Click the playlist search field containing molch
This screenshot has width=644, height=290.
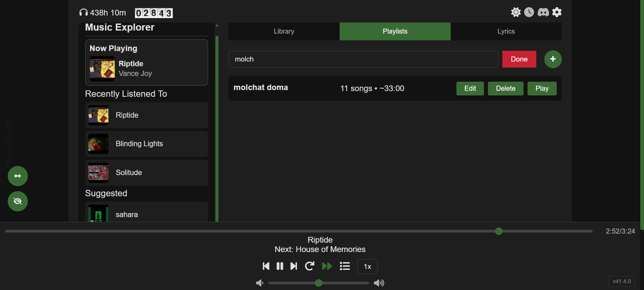[x=363, y=59]
